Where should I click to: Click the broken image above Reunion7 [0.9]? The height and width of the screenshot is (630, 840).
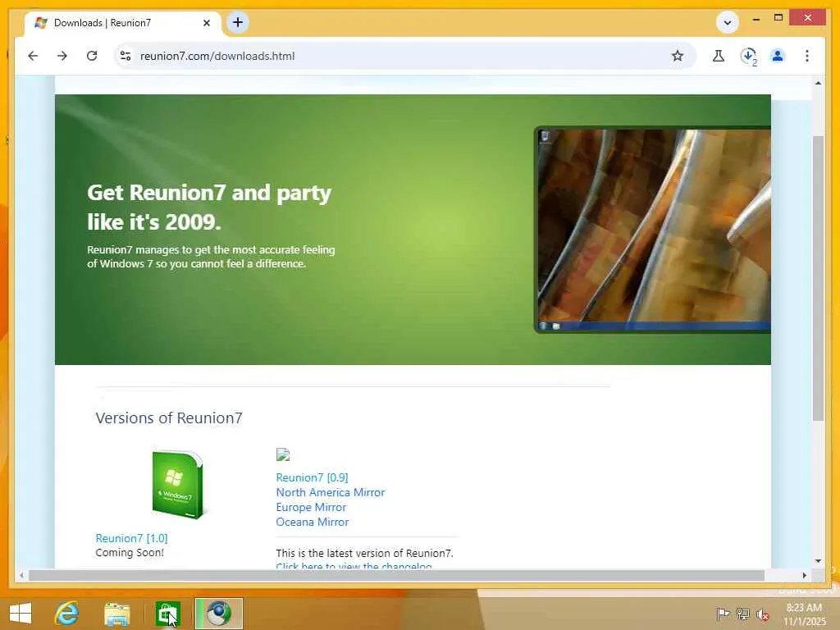[283, 454]
